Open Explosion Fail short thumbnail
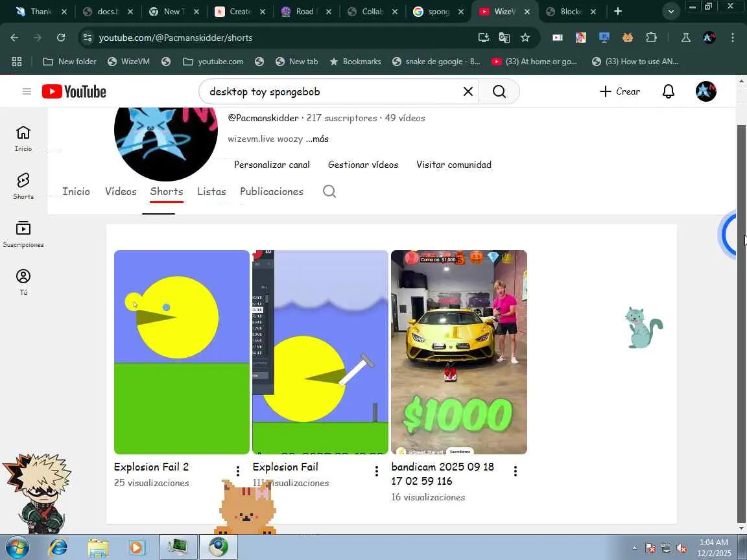Viewport: 747px width, 560px height. (x=320, y=352)
